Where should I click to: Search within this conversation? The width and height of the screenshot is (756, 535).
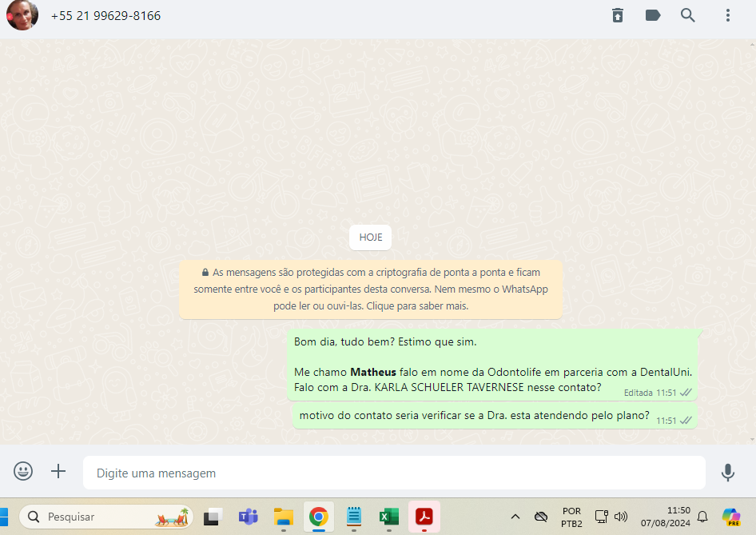point(688,15)
